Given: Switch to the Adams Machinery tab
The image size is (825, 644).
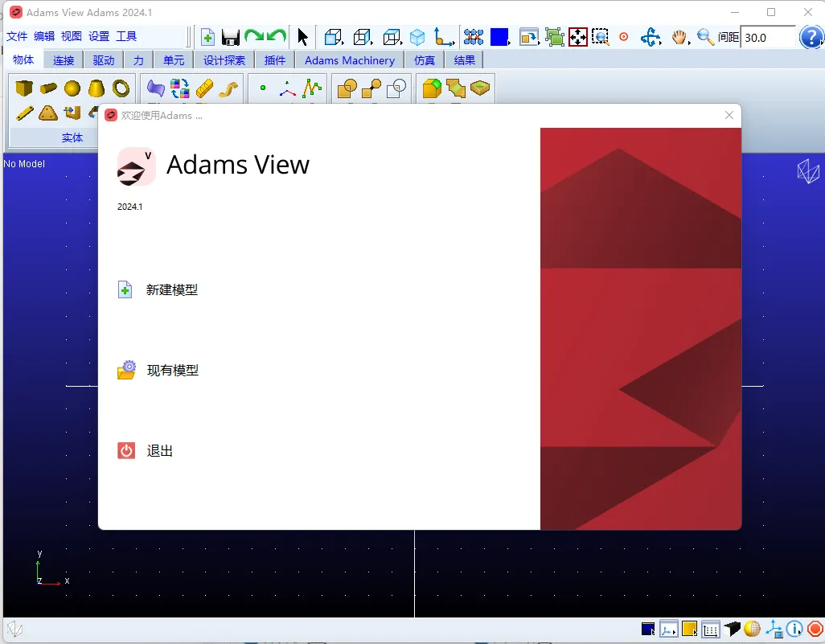Looking at the screenshot, I should click(350, 60).
